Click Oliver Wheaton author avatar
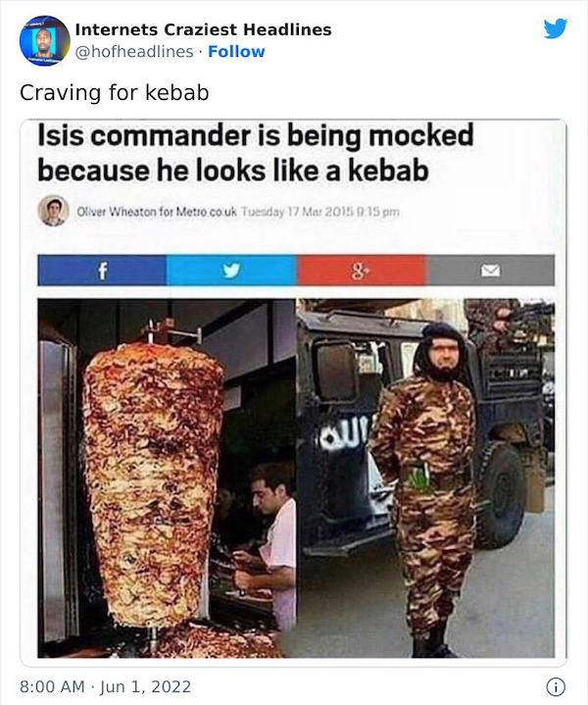 [x=54, y=211]
